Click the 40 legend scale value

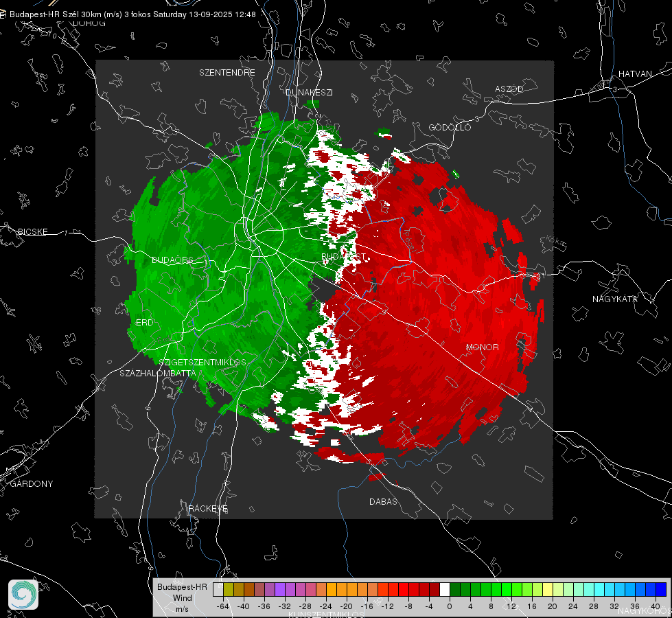click(656, 606)
